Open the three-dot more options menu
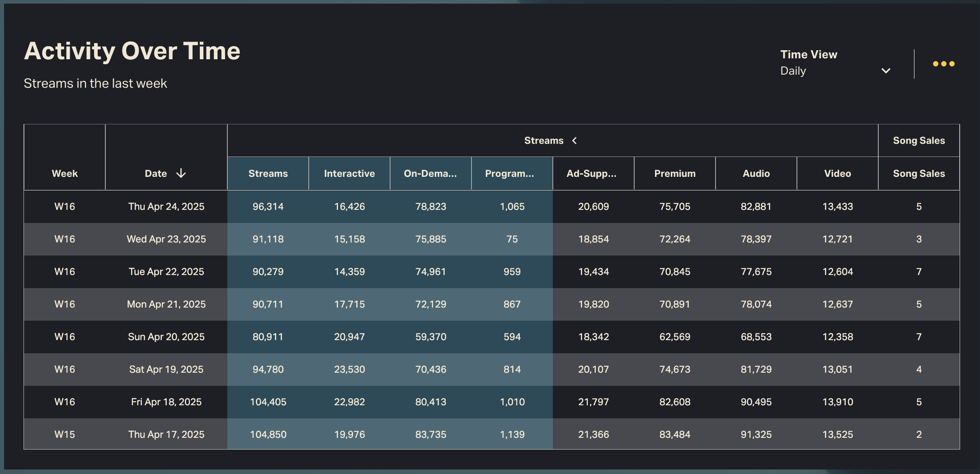This screenshot has width=980, height=474. 943,64
